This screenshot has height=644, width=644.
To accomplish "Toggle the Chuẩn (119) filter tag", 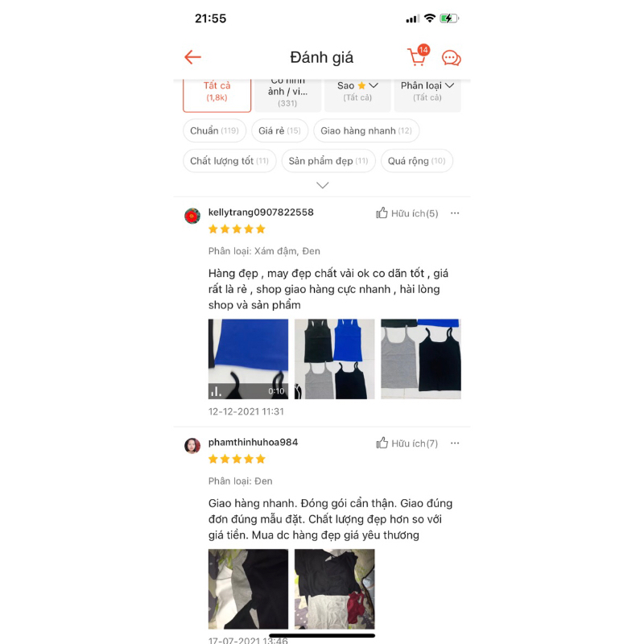I will (214, 130).
